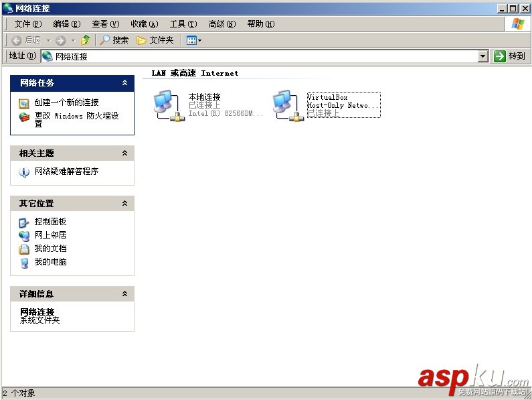
Task: Click the Back arrow icon in toolbar
Action: coord(16,40)
